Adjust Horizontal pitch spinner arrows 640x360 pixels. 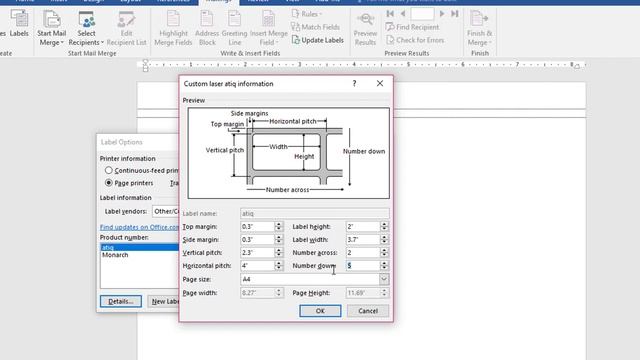[278, 266]
